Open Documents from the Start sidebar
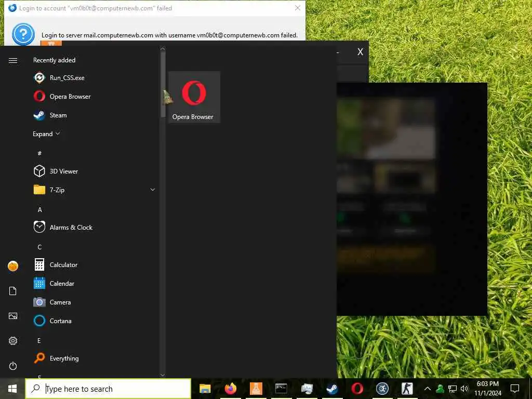This screenshot has height=399, width=532. 13,291
